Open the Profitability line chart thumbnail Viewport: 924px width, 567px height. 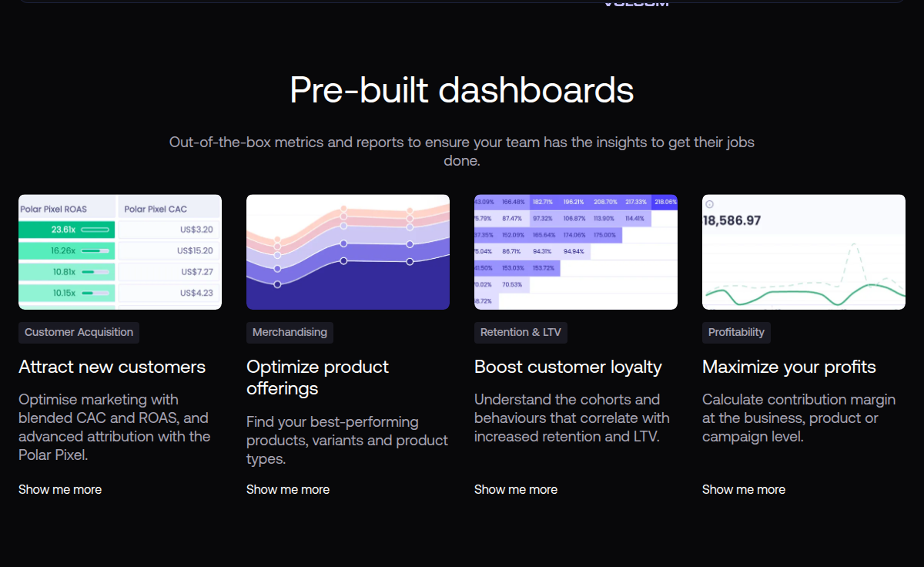pyautogui.click(x=804, y=252)
